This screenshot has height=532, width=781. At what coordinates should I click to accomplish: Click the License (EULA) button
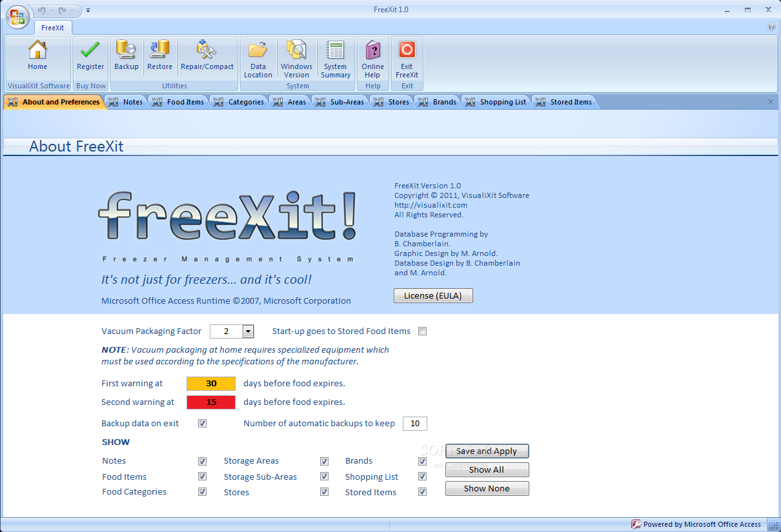433,296
